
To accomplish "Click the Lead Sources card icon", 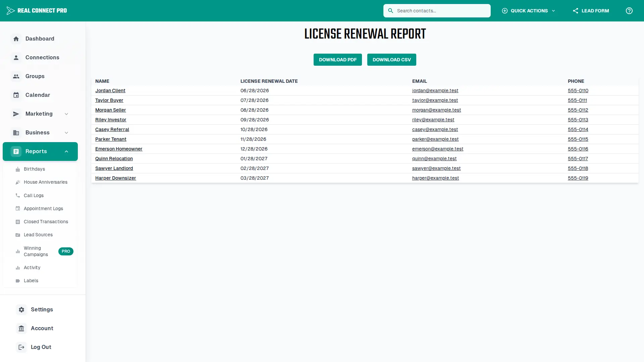I will pyautogui.click(x=18, y=235).
